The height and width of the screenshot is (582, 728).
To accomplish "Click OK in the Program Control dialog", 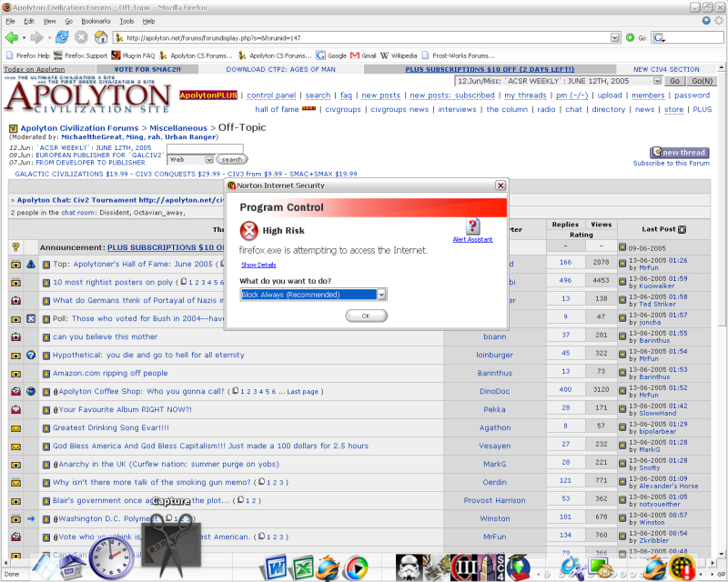I will [x=366, y=316].
